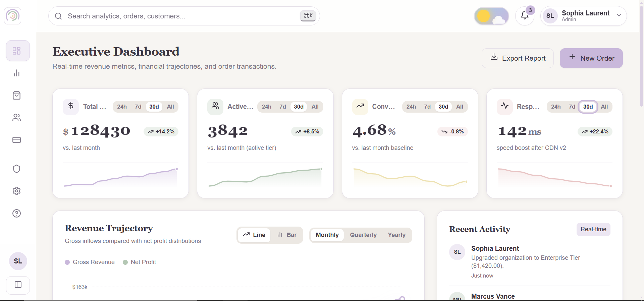
Task: Select 30d range on Response card
Action: pos(588,107)
